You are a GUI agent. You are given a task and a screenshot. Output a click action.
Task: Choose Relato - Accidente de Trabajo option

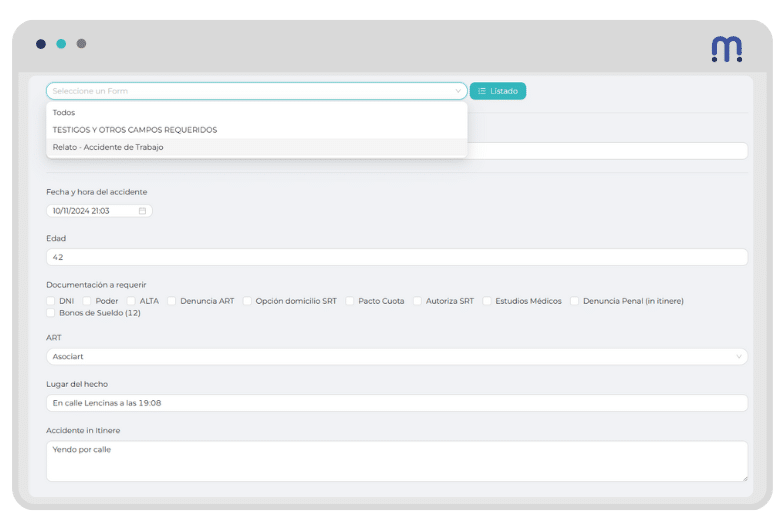click(x=108, y=147)
